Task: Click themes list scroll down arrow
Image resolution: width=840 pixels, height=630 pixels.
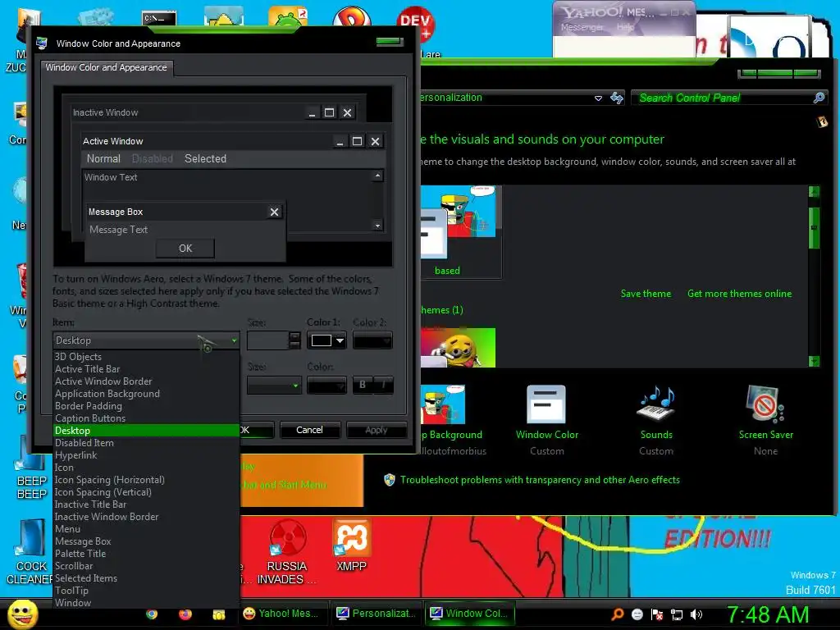Action: (x=814, y=362)
